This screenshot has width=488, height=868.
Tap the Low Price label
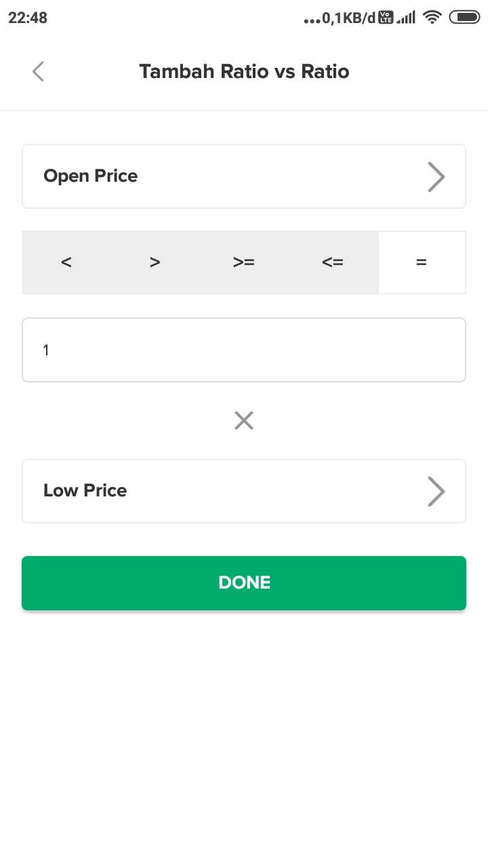point(85,491)
